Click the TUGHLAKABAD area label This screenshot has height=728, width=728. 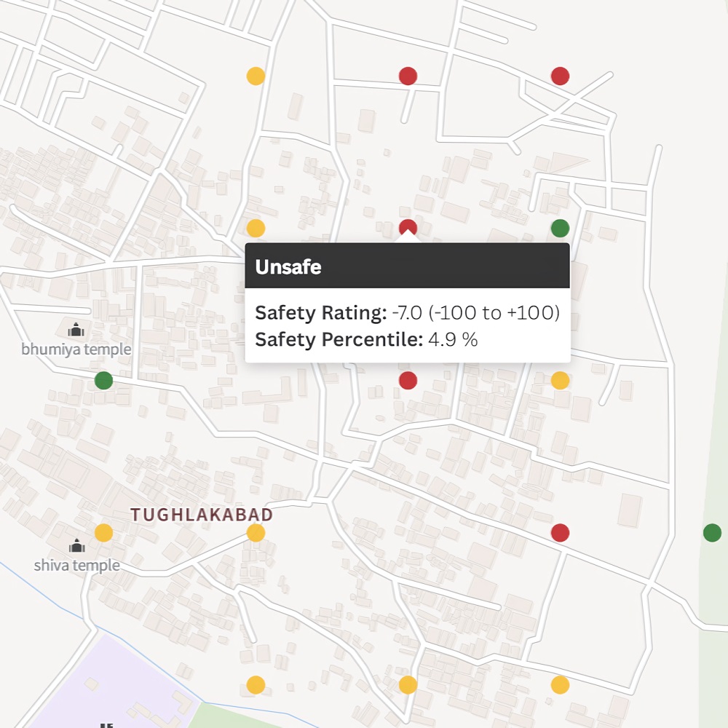point(202,515)
